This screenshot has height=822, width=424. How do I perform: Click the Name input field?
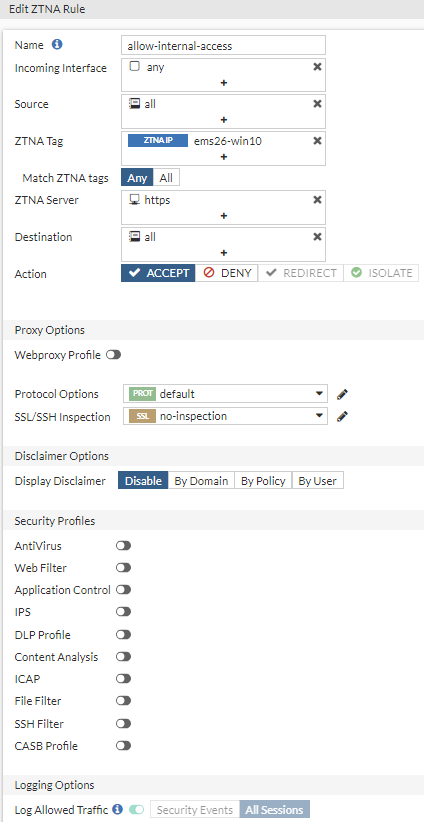pyautogui.click(x=223, y=46)
